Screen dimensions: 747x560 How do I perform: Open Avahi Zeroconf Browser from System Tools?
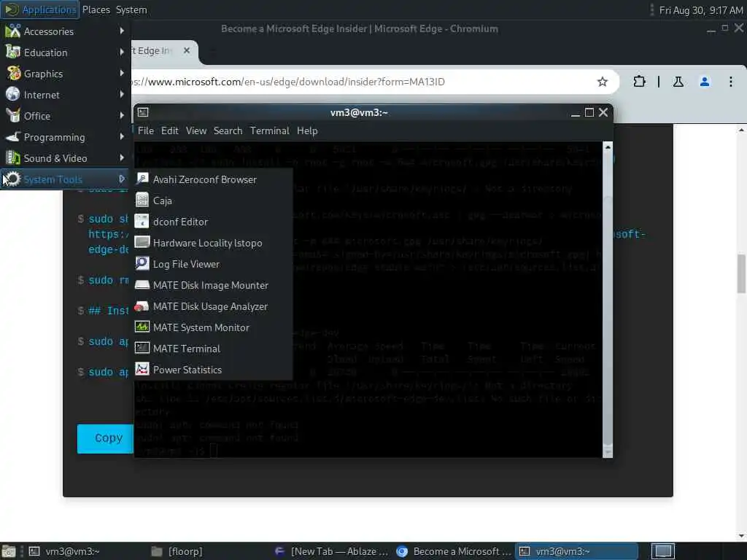(212, 179)
